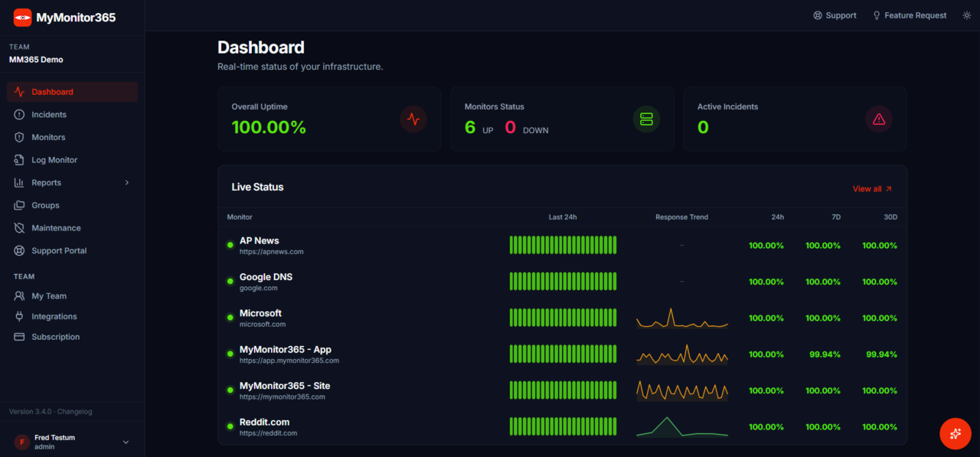Click the Integrations plug icon

coord(19,316)
